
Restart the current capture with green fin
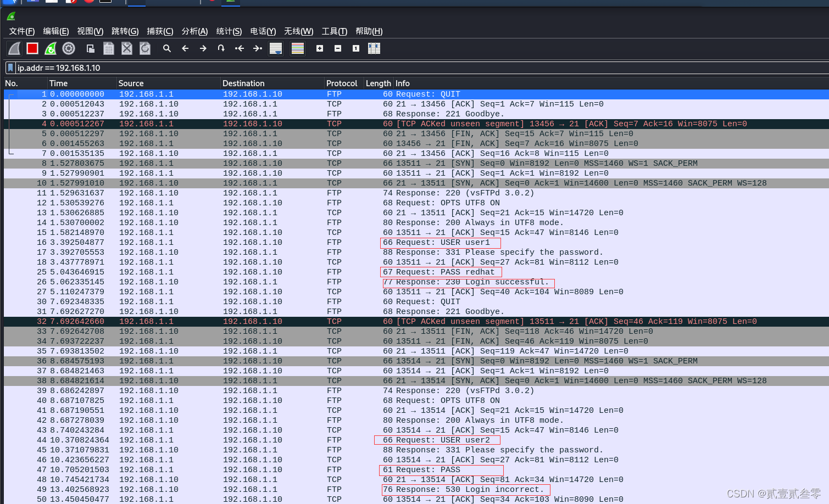click(x=51, y=48)
